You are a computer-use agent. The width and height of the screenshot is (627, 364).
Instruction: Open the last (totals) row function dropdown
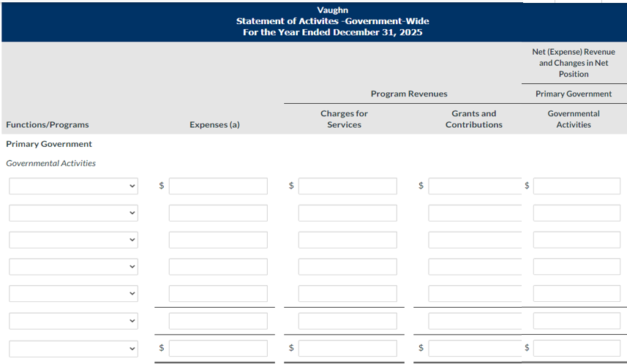tap(74, 349)
